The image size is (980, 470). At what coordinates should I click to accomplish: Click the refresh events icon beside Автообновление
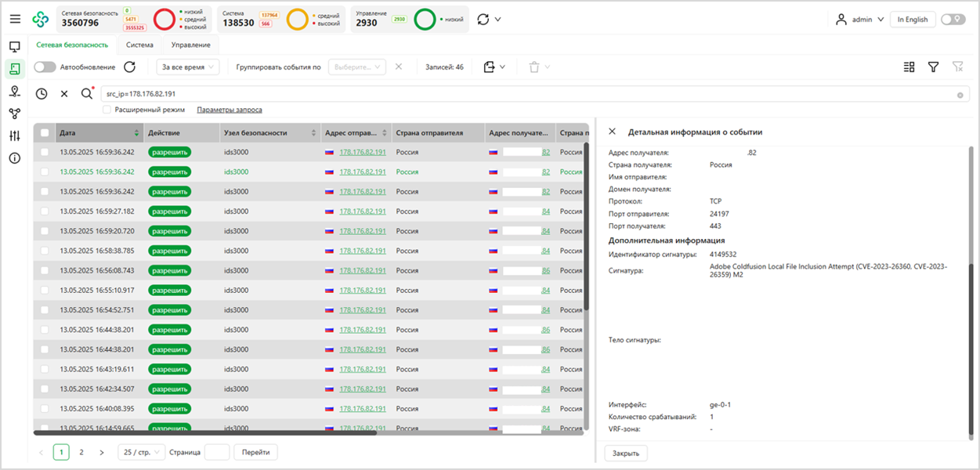tap(130, 67)
